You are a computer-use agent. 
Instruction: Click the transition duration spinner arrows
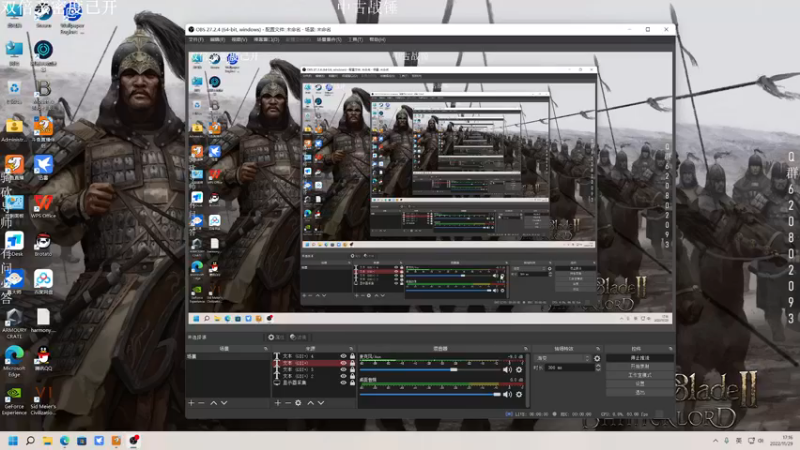pos(597,367)
